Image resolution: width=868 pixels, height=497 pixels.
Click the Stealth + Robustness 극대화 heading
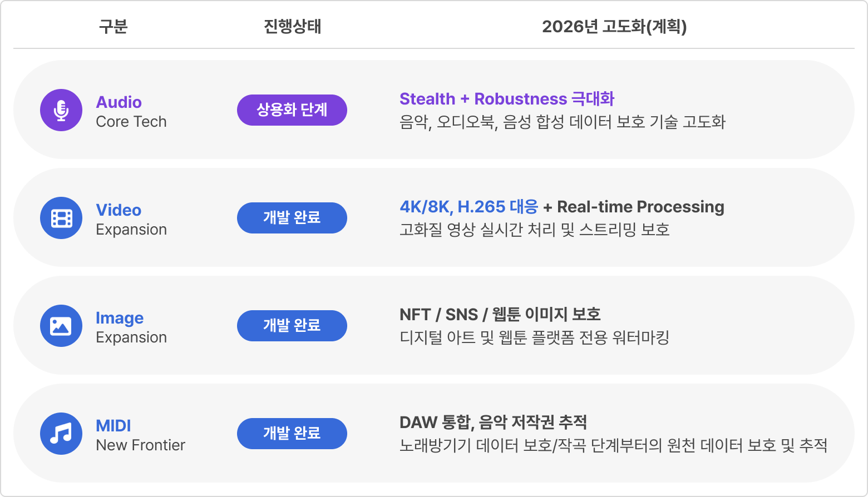(x=507, y=99)
